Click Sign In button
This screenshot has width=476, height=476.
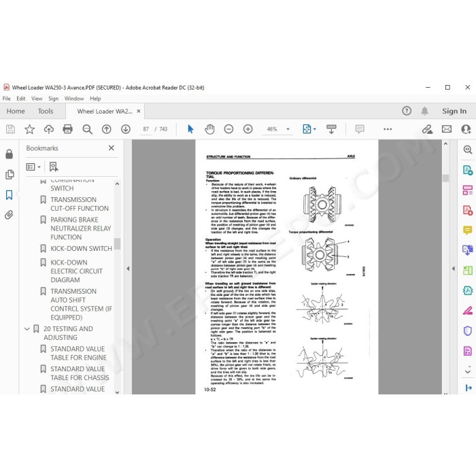(x=454, y=111)
